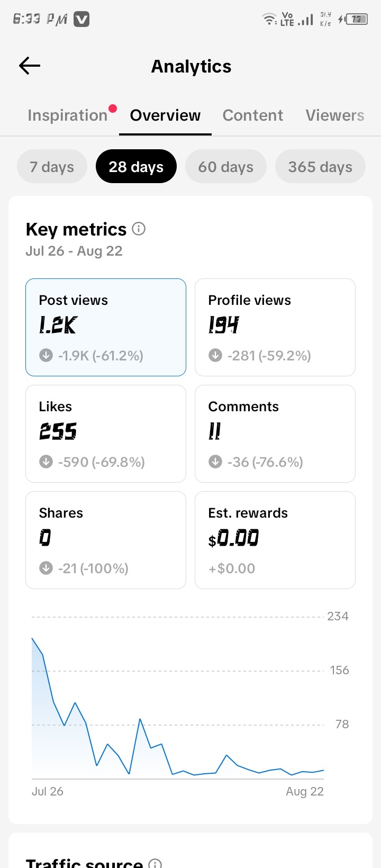Tap Profile views down-arrow trend icon

(215, 355)
